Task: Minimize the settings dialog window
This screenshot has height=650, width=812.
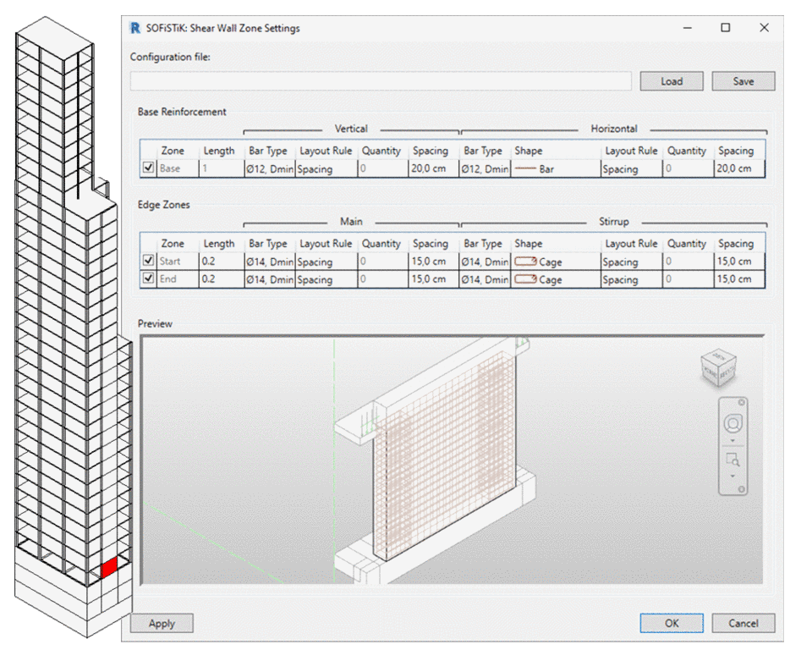Action: point(687,27)
